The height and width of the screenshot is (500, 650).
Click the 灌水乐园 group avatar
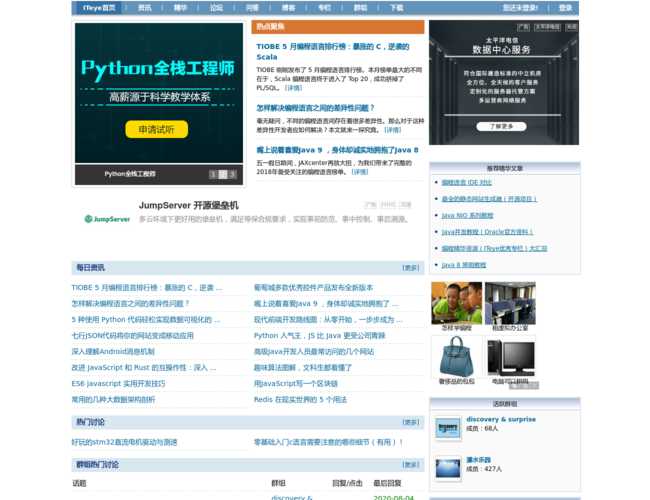click(x=448, y=468)
